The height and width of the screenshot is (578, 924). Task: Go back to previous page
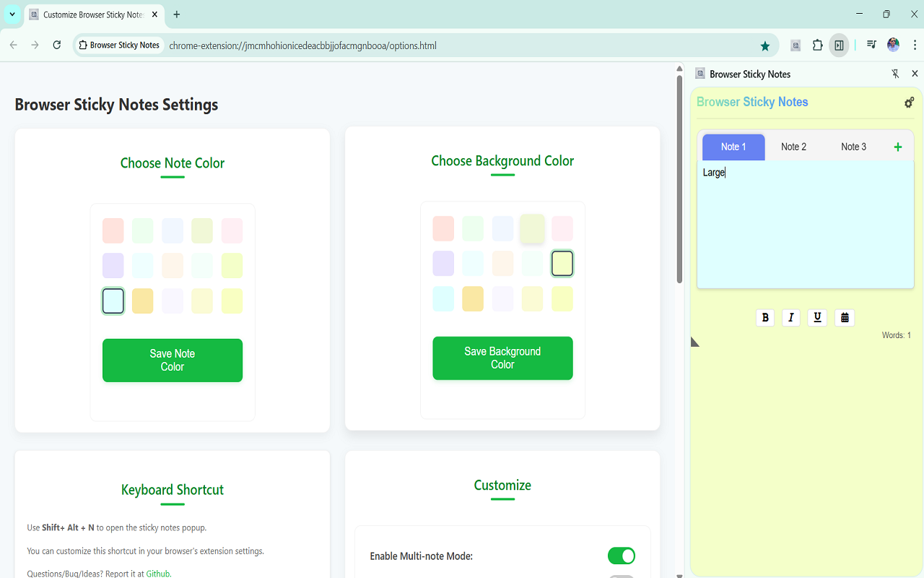(13, 45)
